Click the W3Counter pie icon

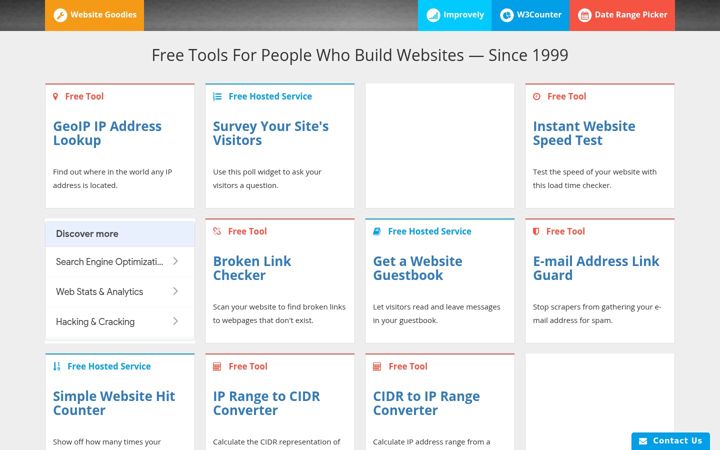click(506, 15)
